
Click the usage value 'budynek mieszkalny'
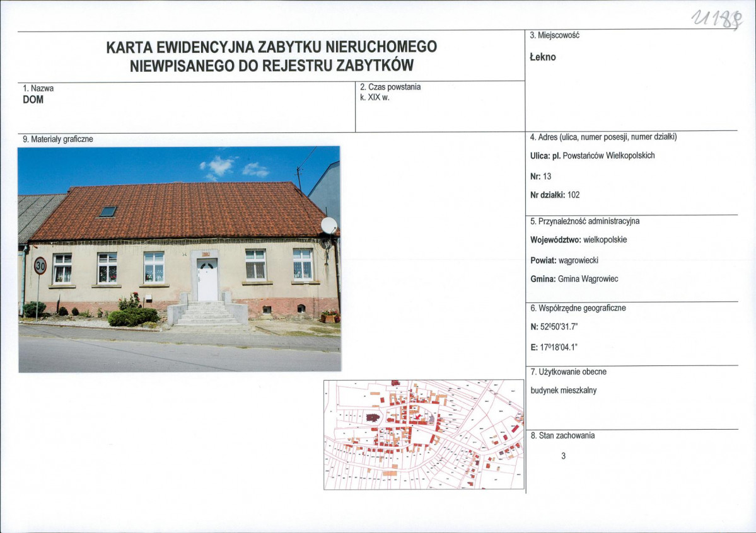point(564,391)
